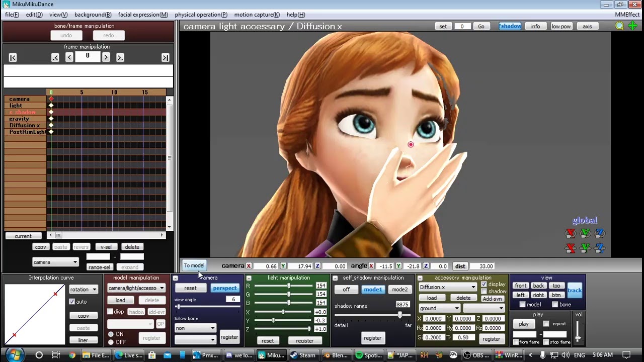644x362 pixels.
Task: Open the camera frame-selection dropdown
Action: point(55,262)
